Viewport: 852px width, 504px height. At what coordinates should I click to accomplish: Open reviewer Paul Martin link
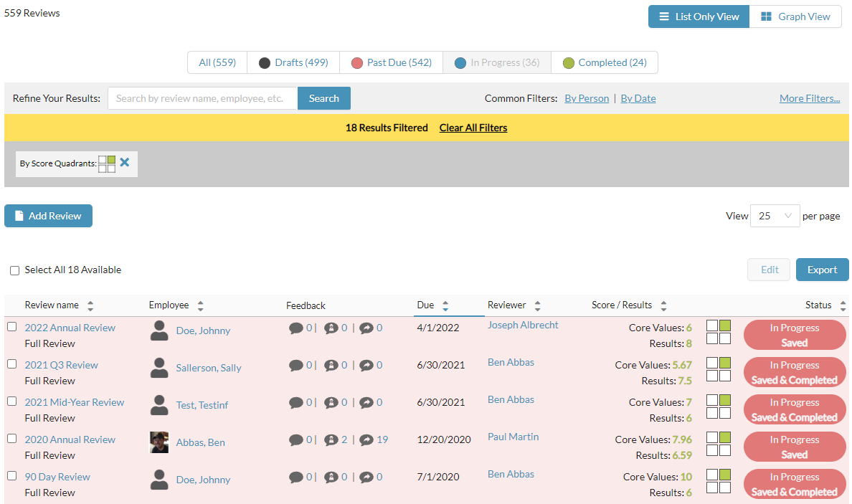point(513,437)
